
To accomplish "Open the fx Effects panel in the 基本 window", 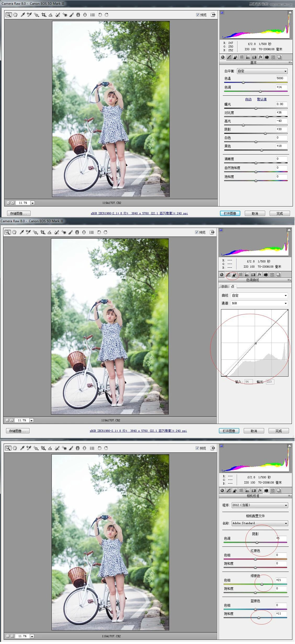I will pos(260,57).
